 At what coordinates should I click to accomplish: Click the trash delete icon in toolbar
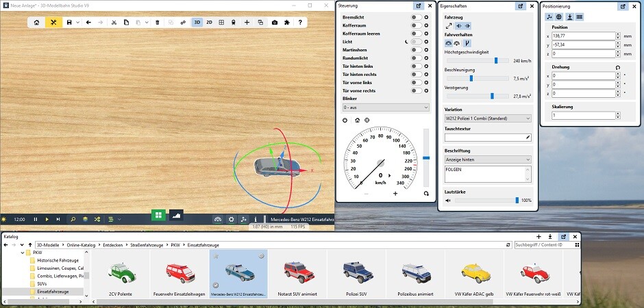tap(158, 23)
